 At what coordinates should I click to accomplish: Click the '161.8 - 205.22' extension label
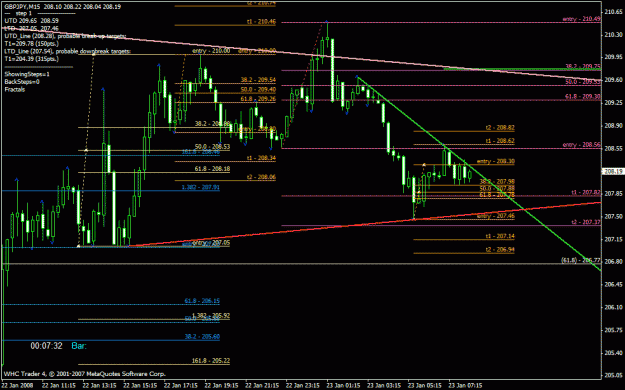(211, 360)
